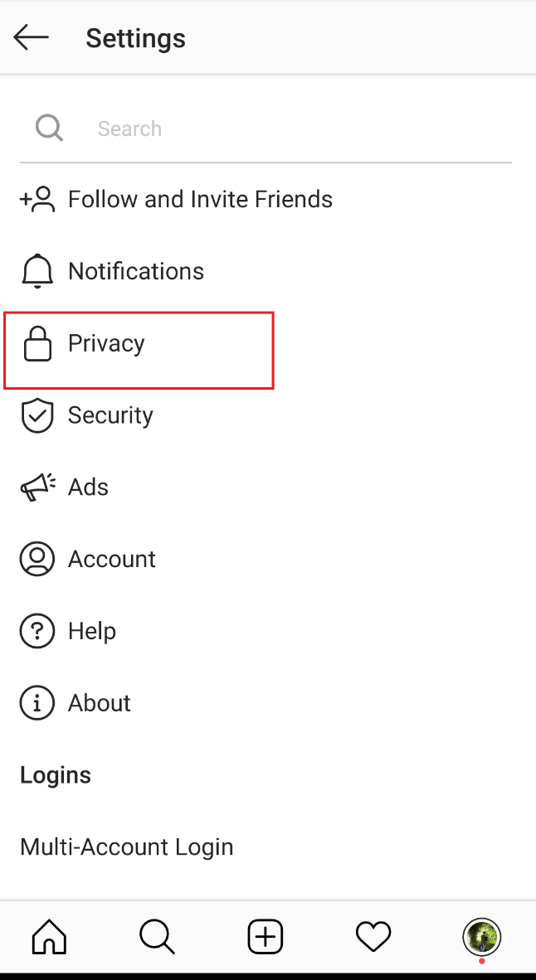Tap the Follow and Invite Friends icon

click(x=37, y=199)
